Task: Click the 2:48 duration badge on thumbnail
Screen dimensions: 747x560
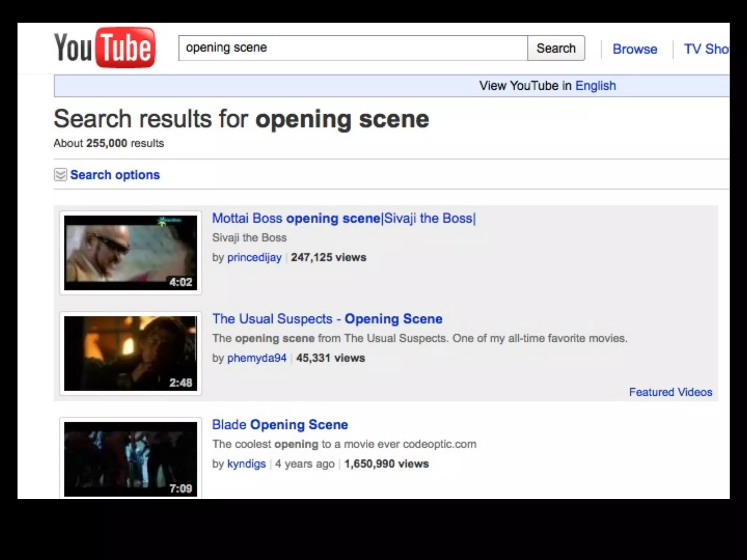Action: pos(181,382)
